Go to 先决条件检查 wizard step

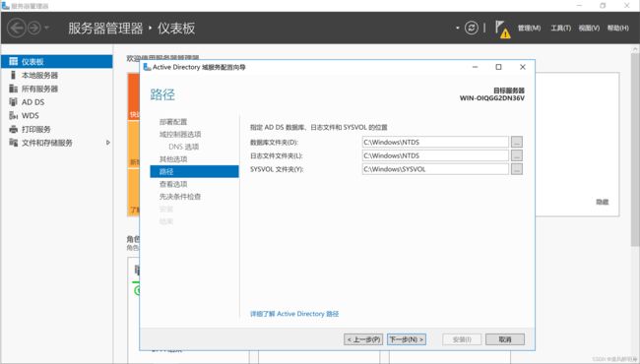(180, 197)
